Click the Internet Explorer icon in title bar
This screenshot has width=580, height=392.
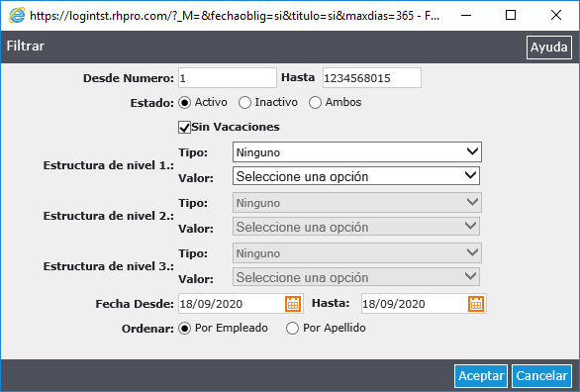(x=17, y=15)
